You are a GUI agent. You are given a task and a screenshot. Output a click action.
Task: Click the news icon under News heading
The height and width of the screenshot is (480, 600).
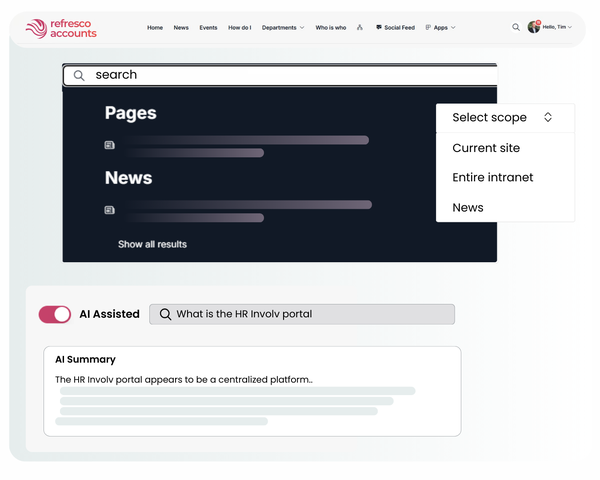point(109,210)
